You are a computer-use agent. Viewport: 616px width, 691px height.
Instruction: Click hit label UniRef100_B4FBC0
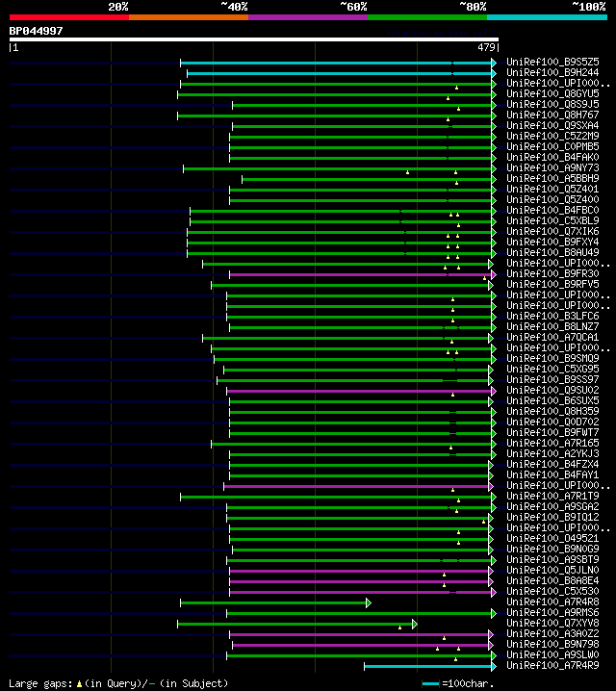pyautogui.click(x=552, y=210)
